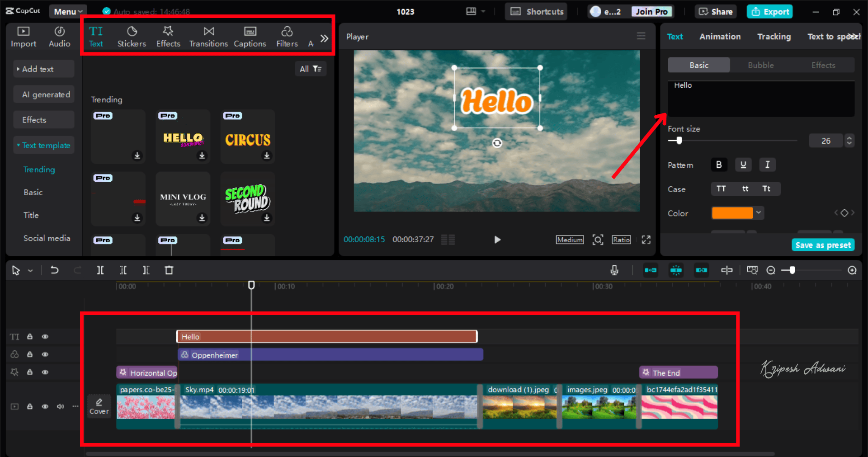Screen dimensions: 868x457
Task: Lock the Oppenheimer filter track
Action: coord(30,354)
